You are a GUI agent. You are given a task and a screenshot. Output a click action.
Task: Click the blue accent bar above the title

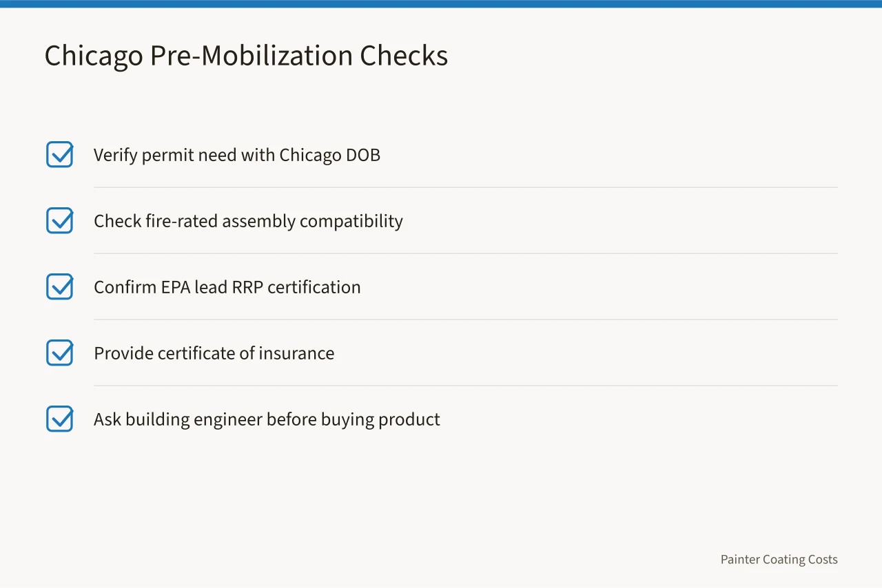click(441, 3)
